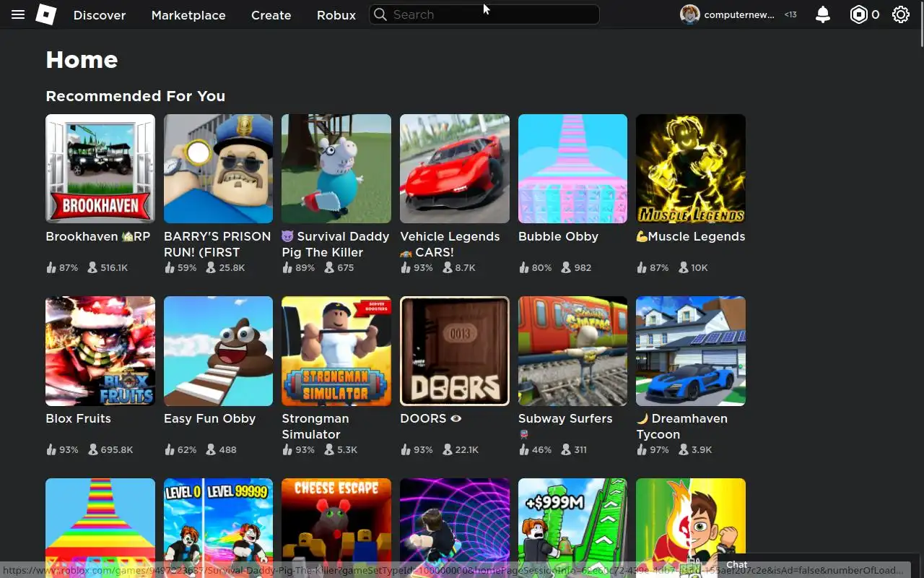Click the <13 age label
Viewport: 924px width, 578px height.
coord(790,14)
